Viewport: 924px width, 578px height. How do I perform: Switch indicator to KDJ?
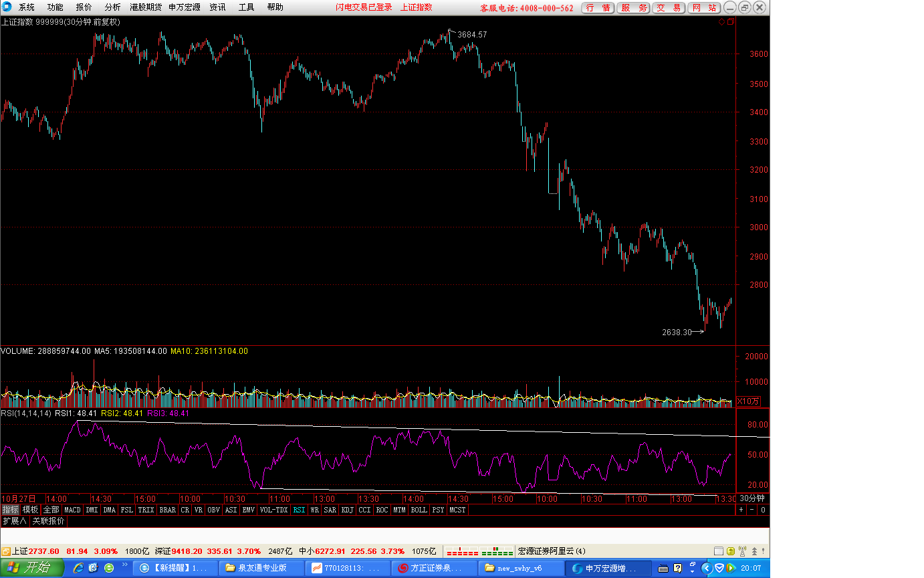tap(348, 510)
